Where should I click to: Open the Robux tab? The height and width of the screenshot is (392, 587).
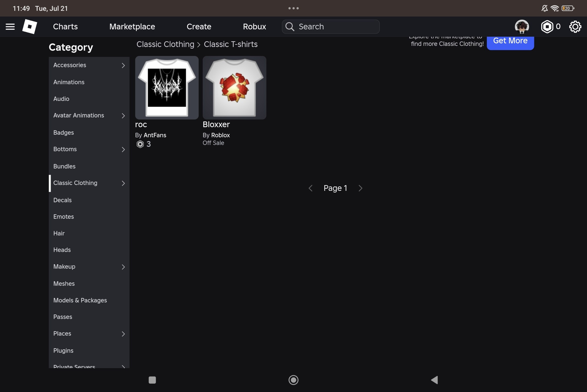pos(254,27)
